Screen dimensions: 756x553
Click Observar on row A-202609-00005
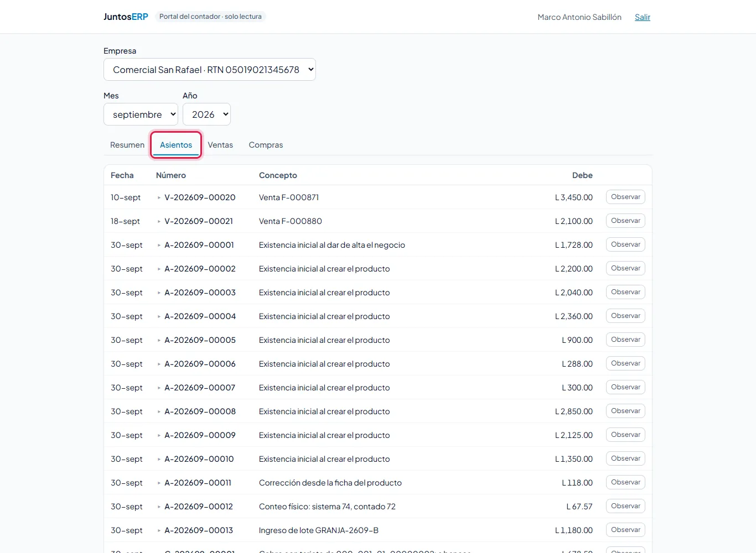pos(625,340)
